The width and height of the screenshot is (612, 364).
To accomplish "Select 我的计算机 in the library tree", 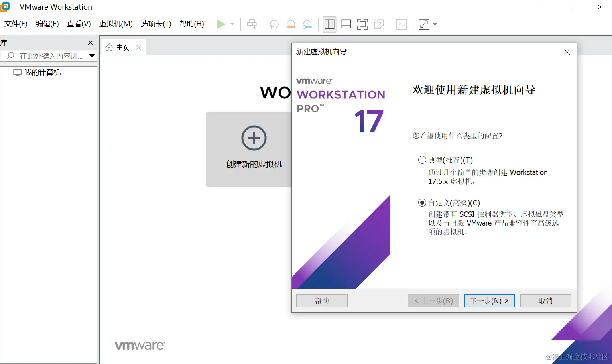I will (x=43, y=73).
